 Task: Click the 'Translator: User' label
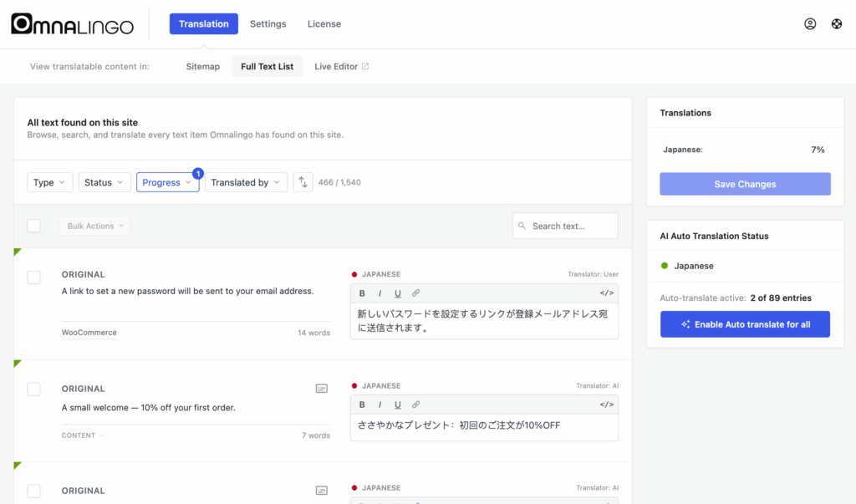tap(593, 274)
